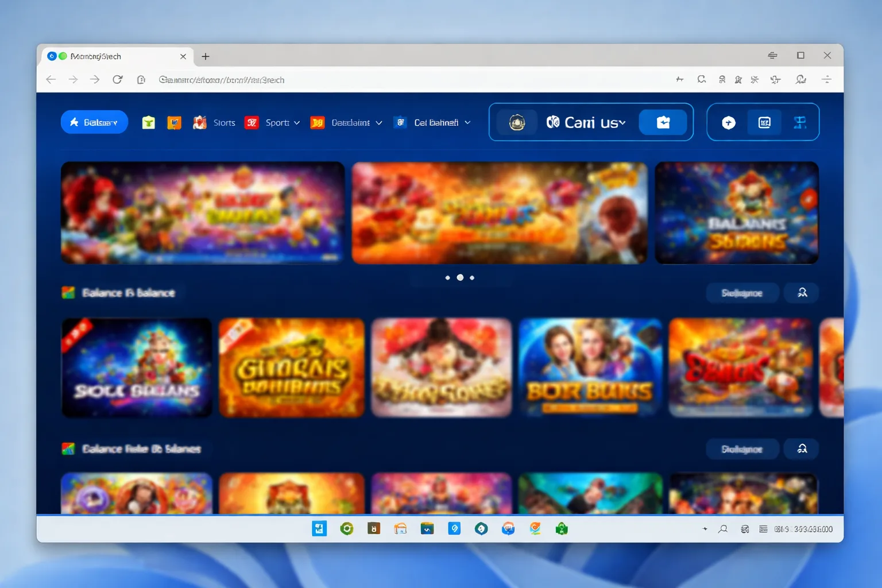Open the Bor Buius game tile
The width and height of the screenshot is (882, 588).
[590, 367]
